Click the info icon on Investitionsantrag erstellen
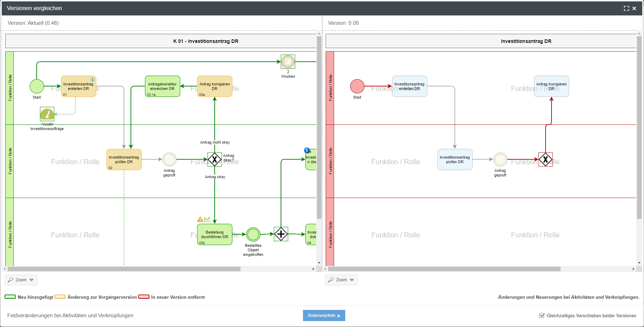Image resolution: width=644 pixels, height=327 pixels. tap(92, 79)
